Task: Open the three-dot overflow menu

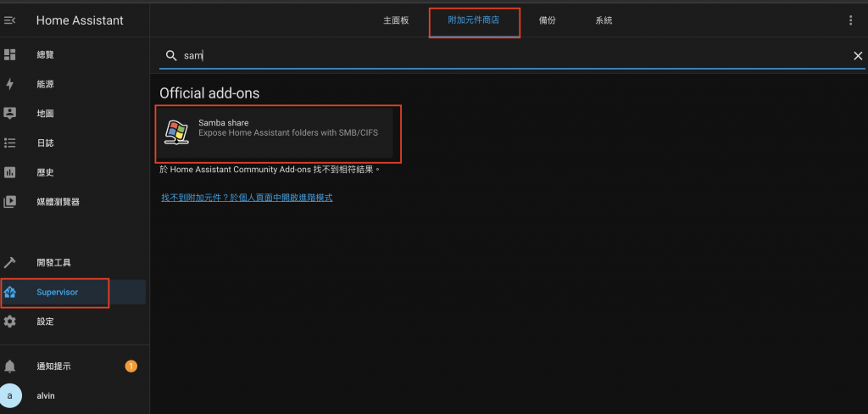Action: point(851,20)
